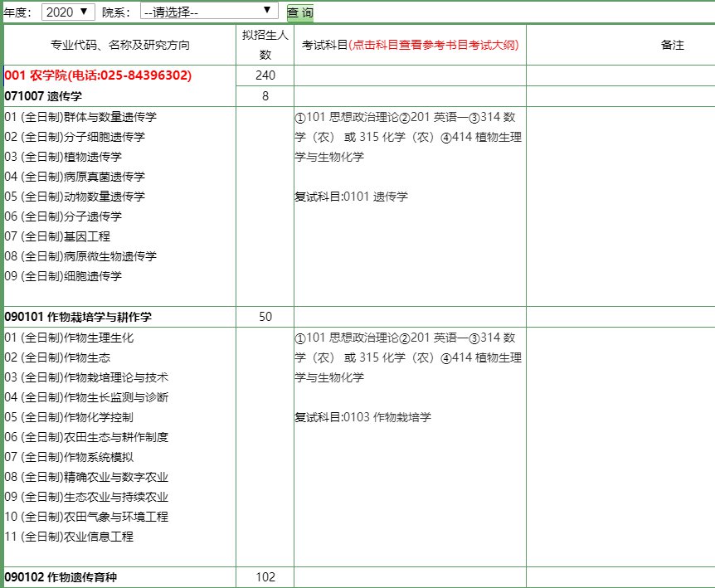Select the 090101 作物栽培学与耕作学 major row

78,317
